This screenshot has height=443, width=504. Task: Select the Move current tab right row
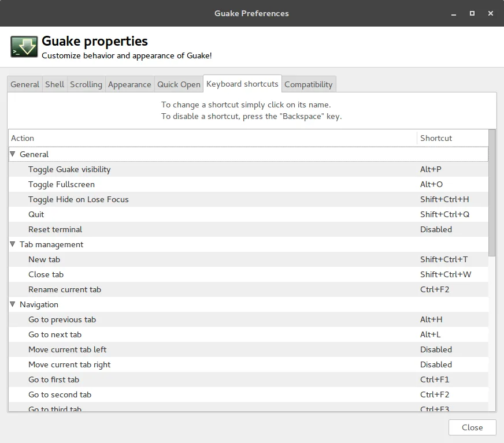(249, 364)
